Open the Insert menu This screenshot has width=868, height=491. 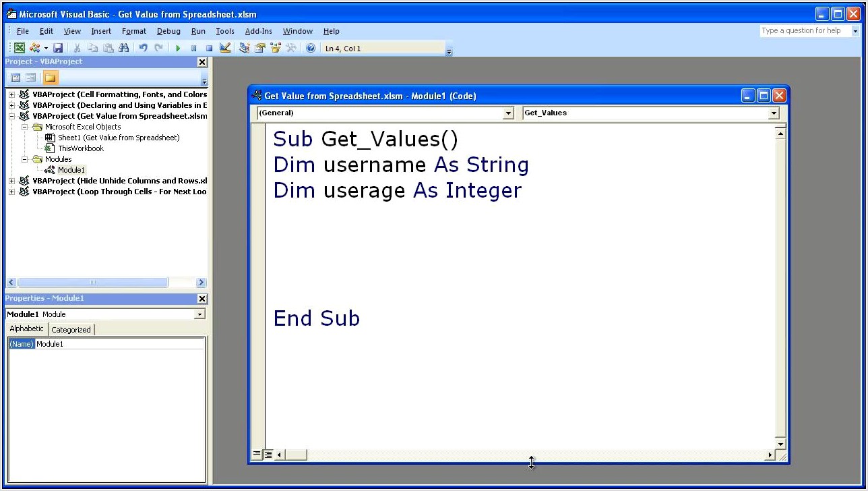tap(101, 31)
